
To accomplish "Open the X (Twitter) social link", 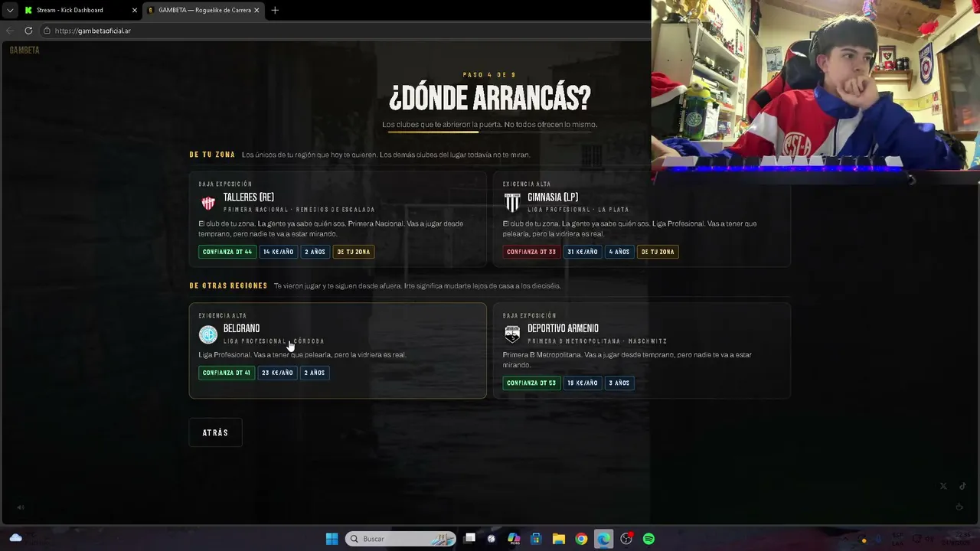I will pos(943,486).
